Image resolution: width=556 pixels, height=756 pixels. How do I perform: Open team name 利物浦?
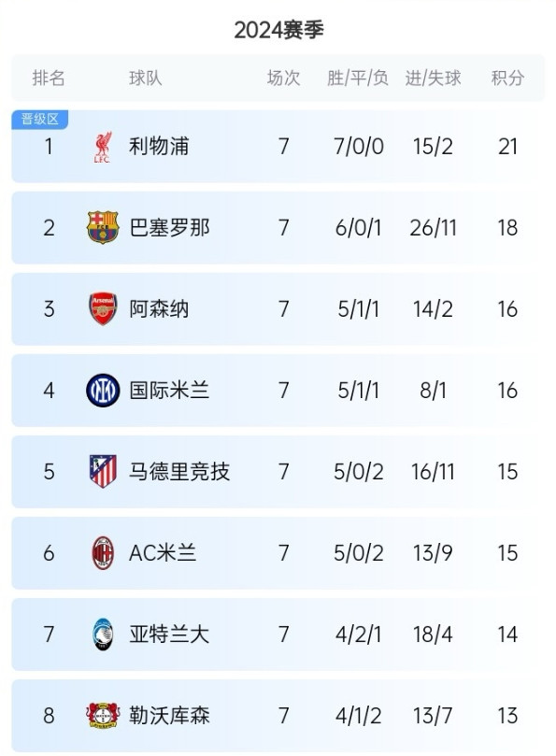159,147
